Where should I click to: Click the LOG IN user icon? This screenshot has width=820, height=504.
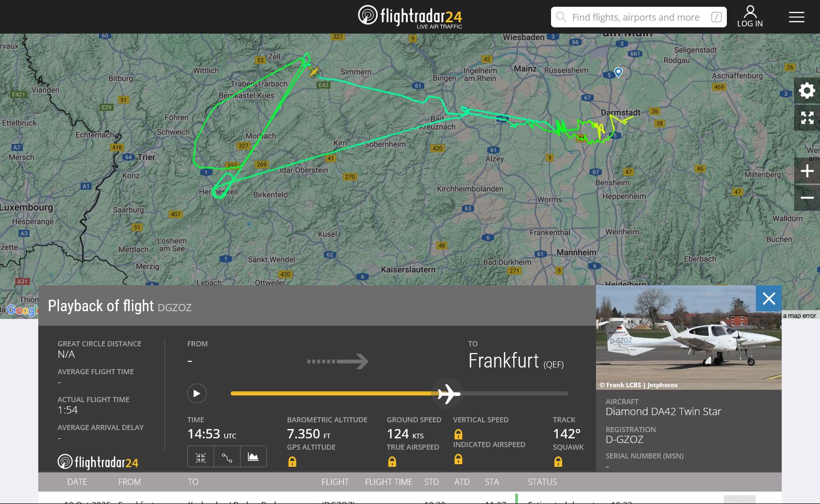click(x=750, y=17)
